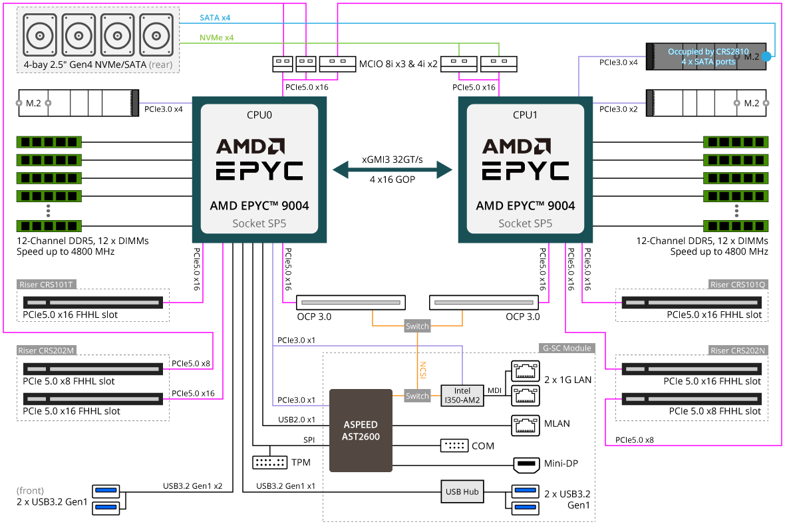Select the leftmost MCIO connector above CPU0
The image size is (785, 532).
coord(283,64)
